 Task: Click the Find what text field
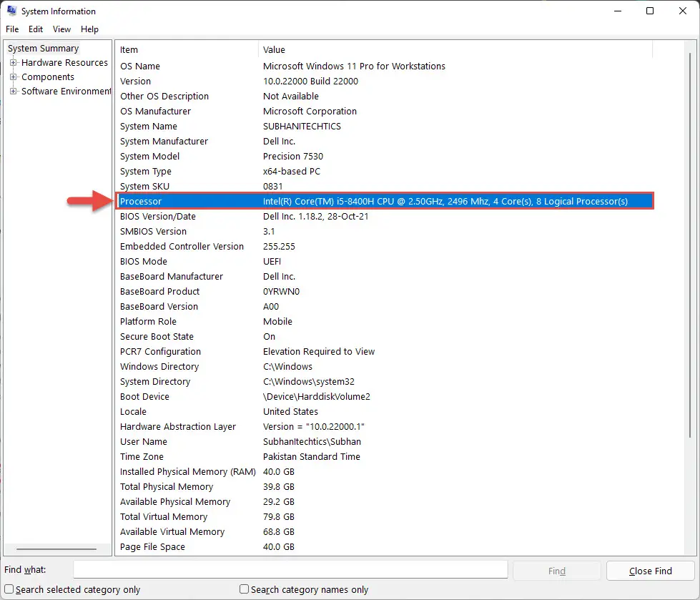pos(290,570)
